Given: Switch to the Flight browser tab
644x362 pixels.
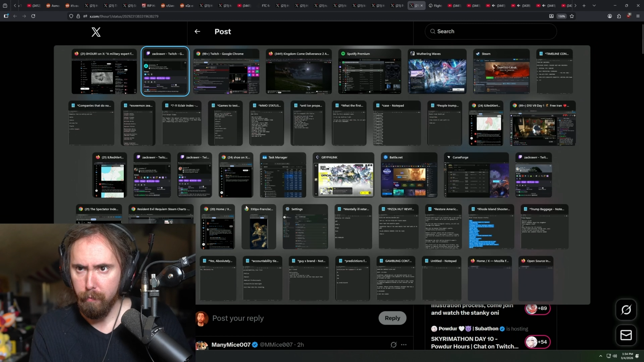Looking at the screenshot, I should 435,6.
